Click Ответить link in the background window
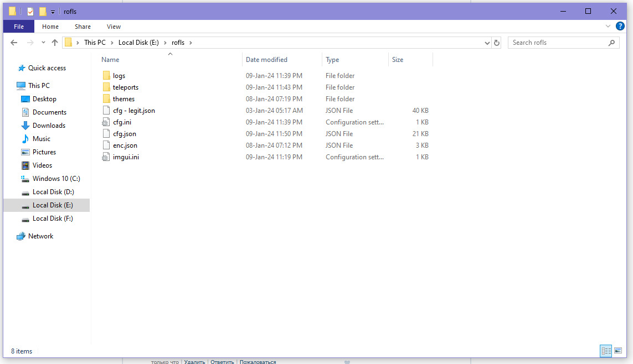The image size is (633, 364). click(x=222, y=362)
